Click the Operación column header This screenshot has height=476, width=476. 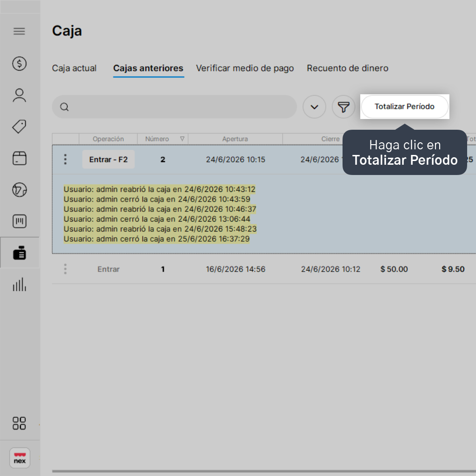108,139
